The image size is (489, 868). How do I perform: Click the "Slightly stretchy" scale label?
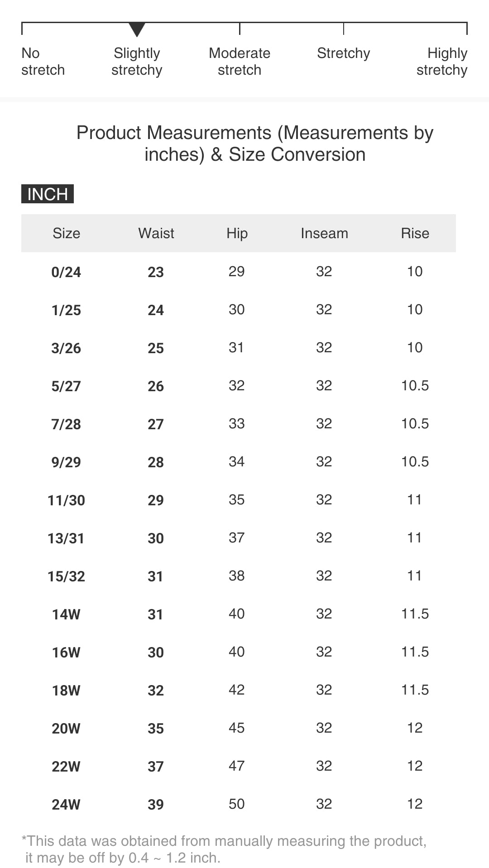click(x=137, y=62)
